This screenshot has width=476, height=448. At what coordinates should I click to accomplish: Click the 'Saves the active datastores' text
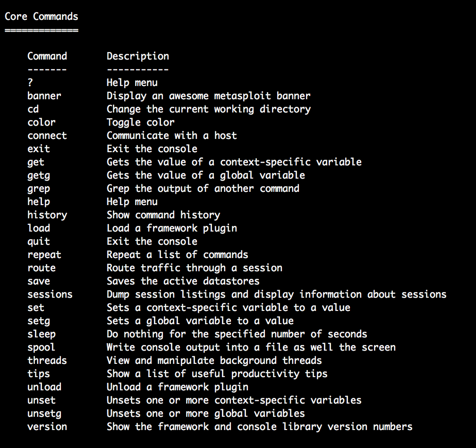pos(183,281)
